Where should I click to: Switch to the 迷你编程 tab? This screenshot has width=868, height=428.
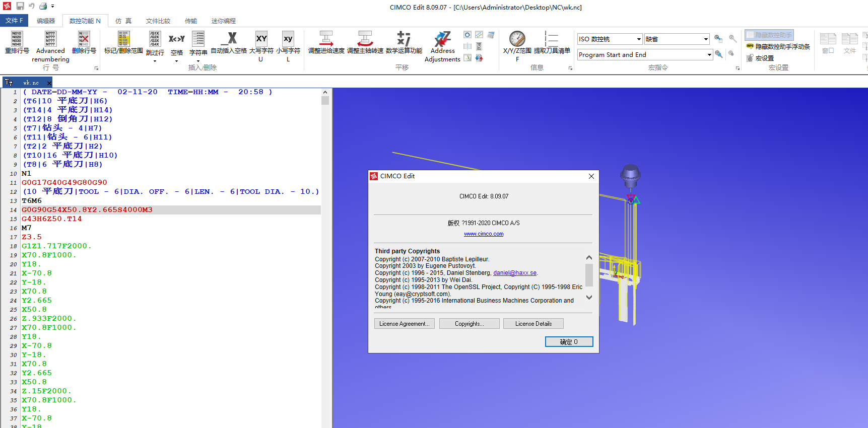pyautogui.click(x=224, y=21)
